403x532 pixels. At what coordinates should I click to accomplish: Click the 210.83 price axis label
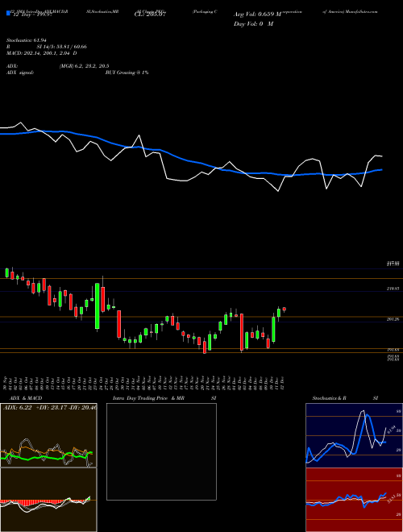coord(393,289)
